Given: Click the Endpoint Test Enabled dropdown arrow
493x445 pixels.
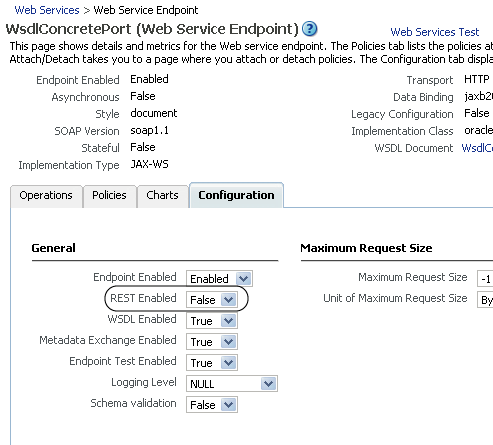Looking at the screenshot, I should [x=229, y=363].
